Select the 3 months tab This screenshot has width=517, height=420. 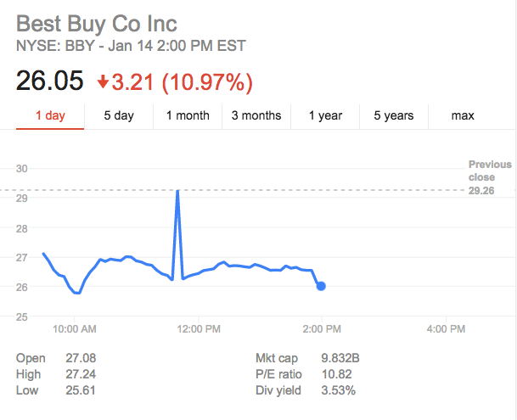click(x=256, y=115)
